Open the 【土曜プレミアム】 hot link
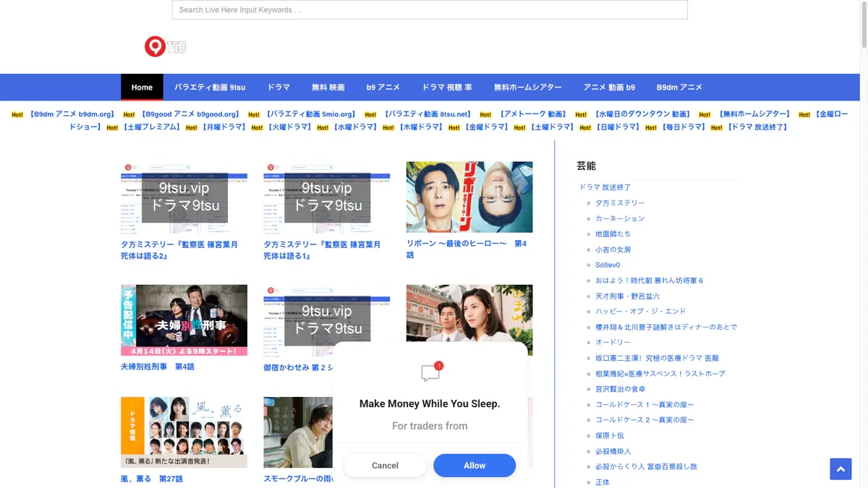868x488 pixels. [151, 127]
